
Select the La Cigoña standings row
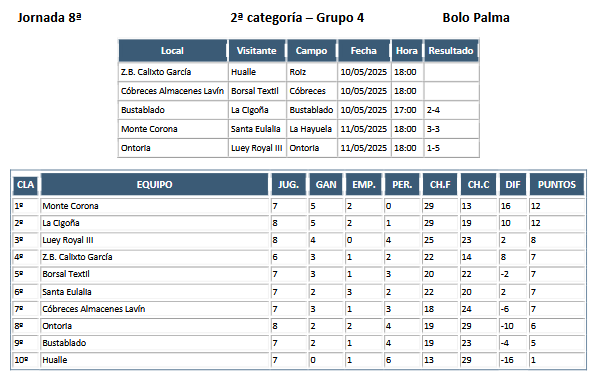coord(298,223)
